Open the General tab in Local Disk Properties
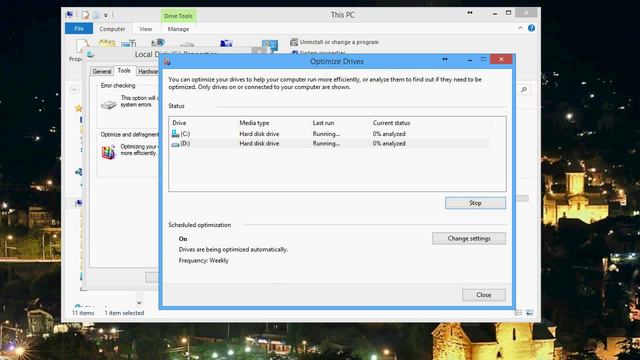The width and height of the screenshot is (640, 360). click(x=102, y=71)
